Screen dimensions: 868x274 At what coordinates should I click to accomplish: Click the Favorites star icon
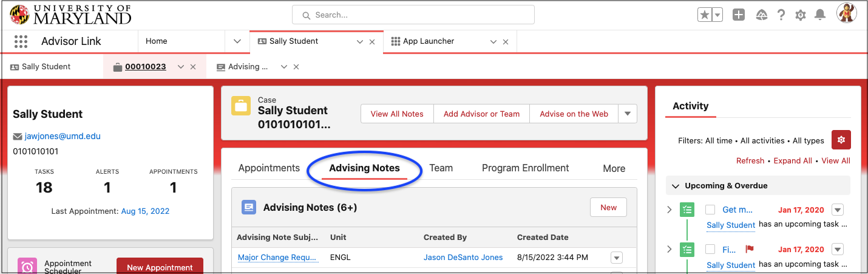coord(704,15)
